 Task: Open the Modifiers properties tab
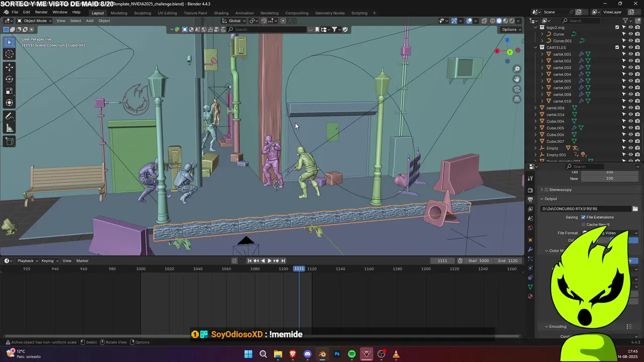[530, 249]
